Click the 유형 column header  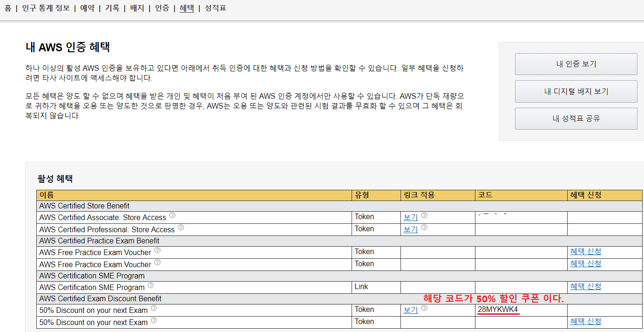pyautogui.click(x=376, y=195)
